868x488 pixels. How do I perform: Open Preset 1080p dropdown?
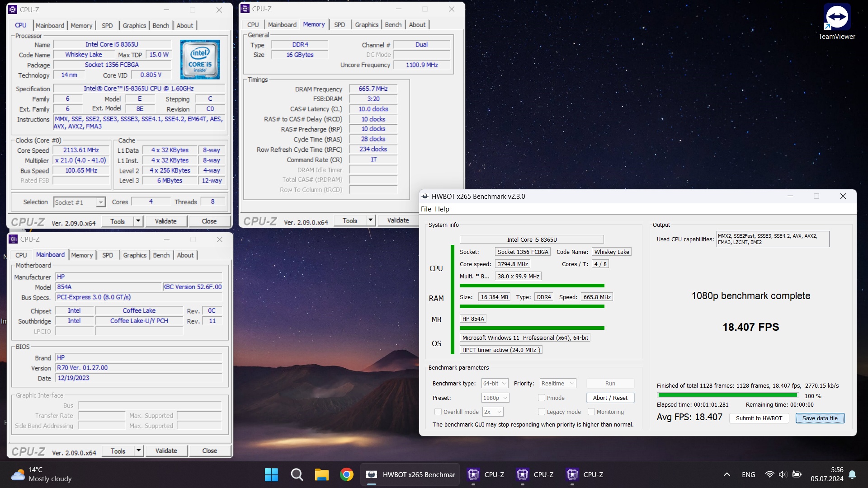(495, 398)
